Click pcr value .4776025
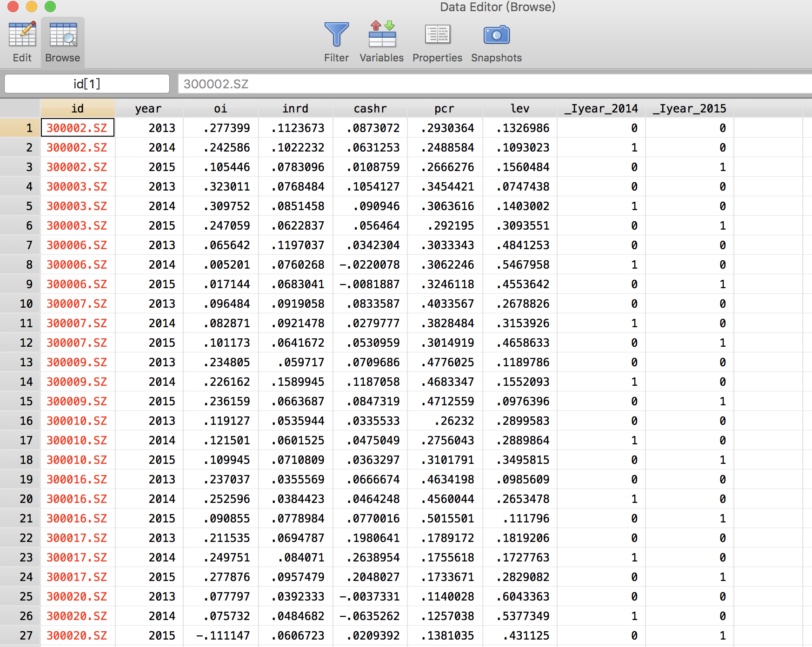The width and height of the screenshot is (812, 647). (447, 362)
